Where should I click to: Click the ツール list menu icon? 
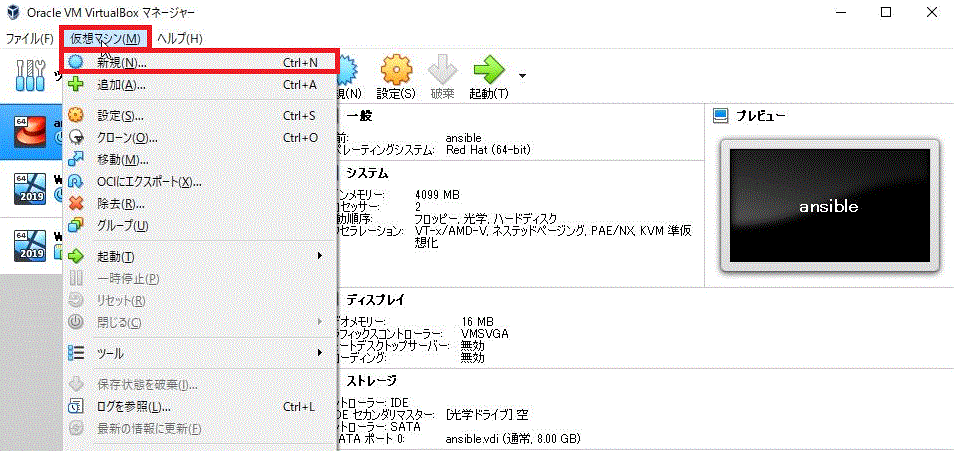coord(75,352)
